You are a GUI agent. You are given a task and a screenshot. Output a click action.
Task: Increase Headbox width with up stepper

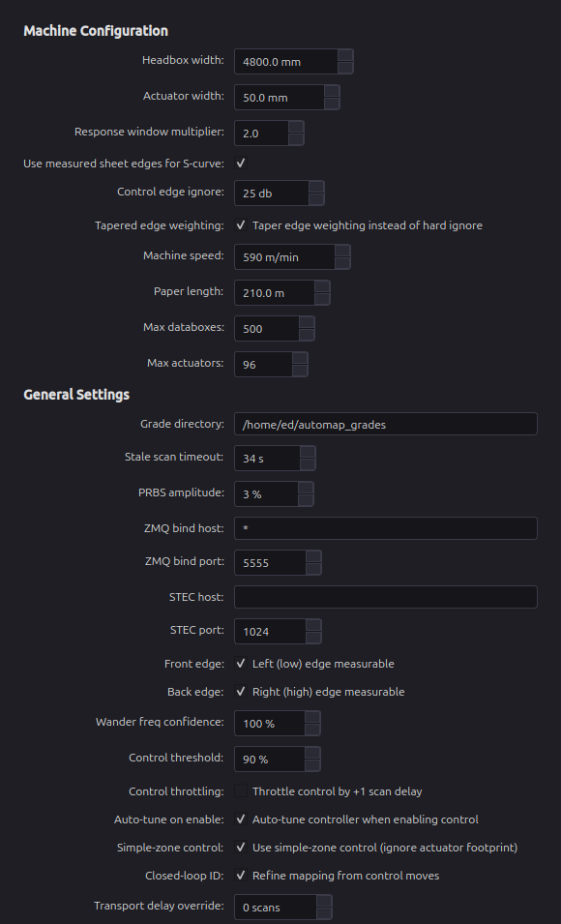click(345, 55)
